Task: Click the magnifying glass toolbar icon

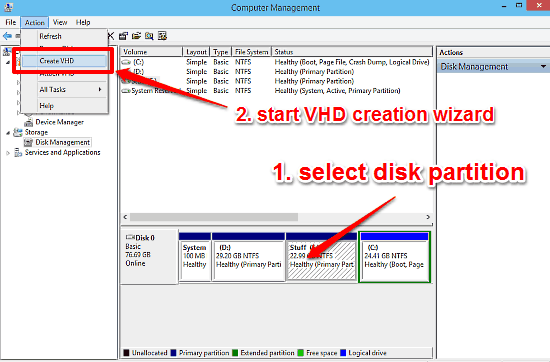Action: tap(149, 36)
